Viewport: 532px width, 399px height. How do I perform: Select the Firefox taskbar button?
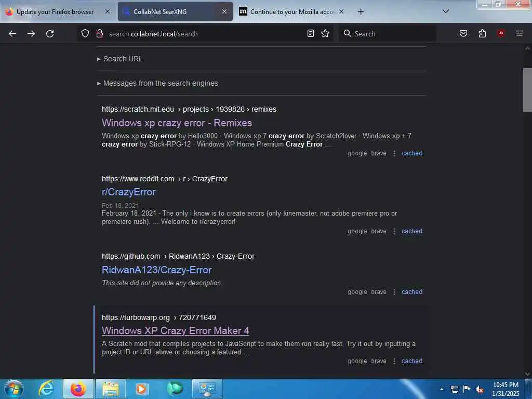78,389
